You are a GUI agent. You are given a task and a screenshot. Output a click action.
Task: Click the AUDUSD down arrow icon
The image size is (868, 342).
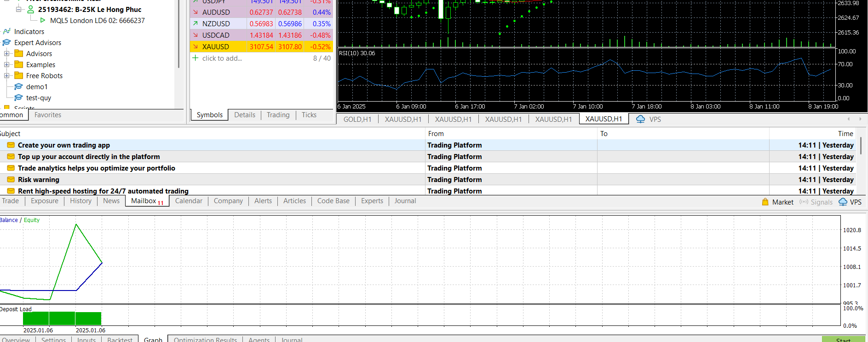tap(195, 12)
